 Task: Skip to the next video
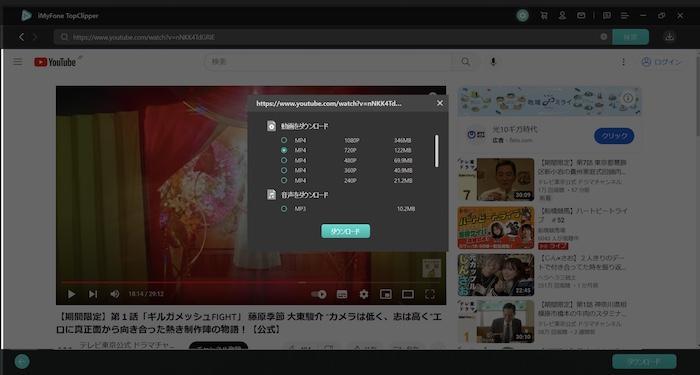coord(93,294)
